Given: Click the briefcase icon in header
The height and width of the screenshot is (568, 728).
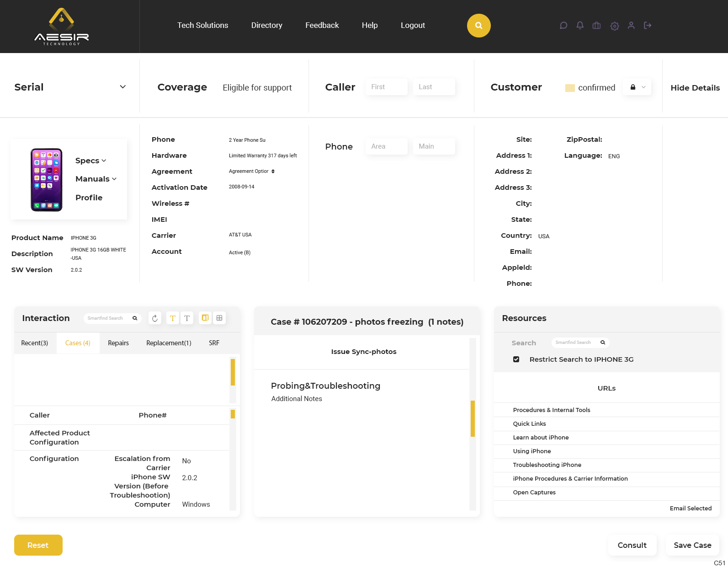Looking at the screenshot, I should (x=596, y=26).
